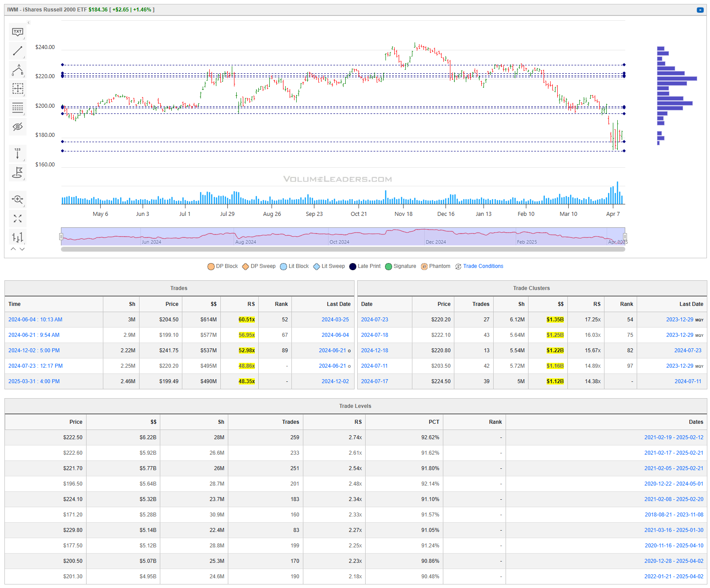Image resolution: width=710 pixels, height=588 pixels.
Task: Select the 123 value arrow tool
Action: point(18,154)
